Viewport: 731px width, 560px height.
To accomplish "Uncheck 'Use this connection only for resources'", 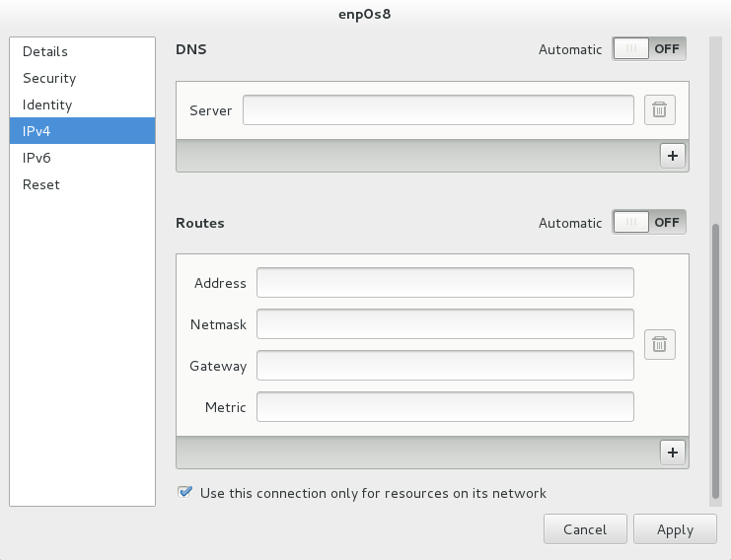I will [x=185, y=492].
